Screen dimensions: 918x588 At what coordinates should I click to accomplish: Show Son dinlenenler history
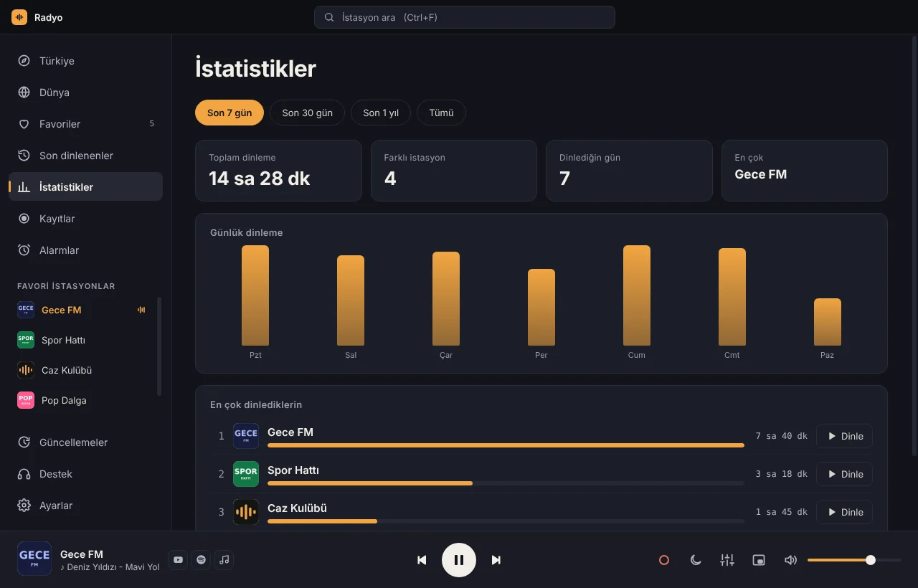tap(85, 156)
